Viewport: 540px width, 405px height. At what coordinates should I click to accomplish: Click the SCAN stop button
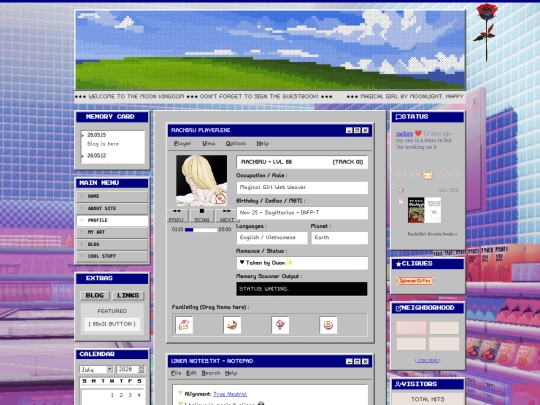(202, 216)
